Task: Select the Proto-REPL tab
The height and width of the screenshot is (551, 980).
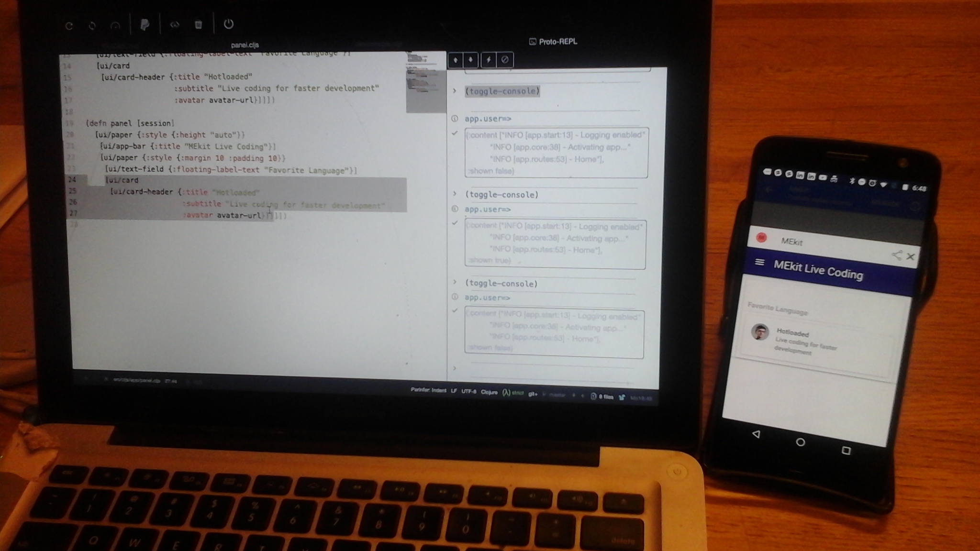Action: (x=553, y=42)
